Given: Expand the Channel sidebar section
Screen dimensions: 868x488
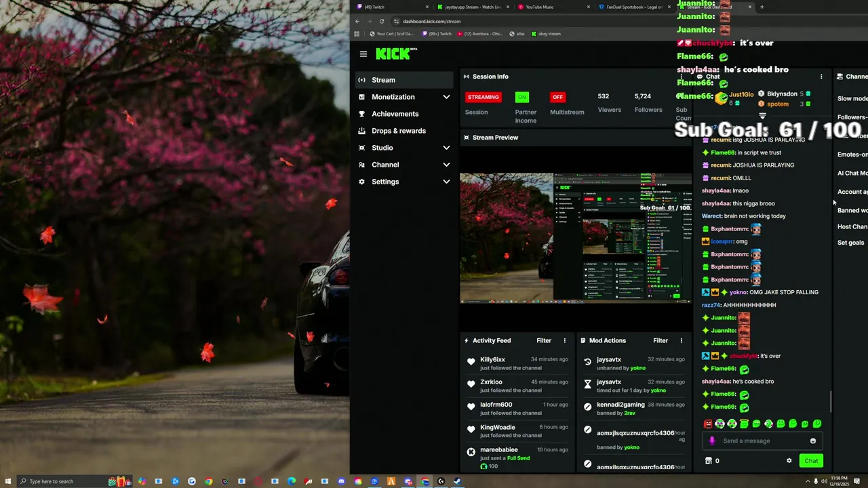Looking at the screenshot, I should pyautogui.click(x=404, y=165).
